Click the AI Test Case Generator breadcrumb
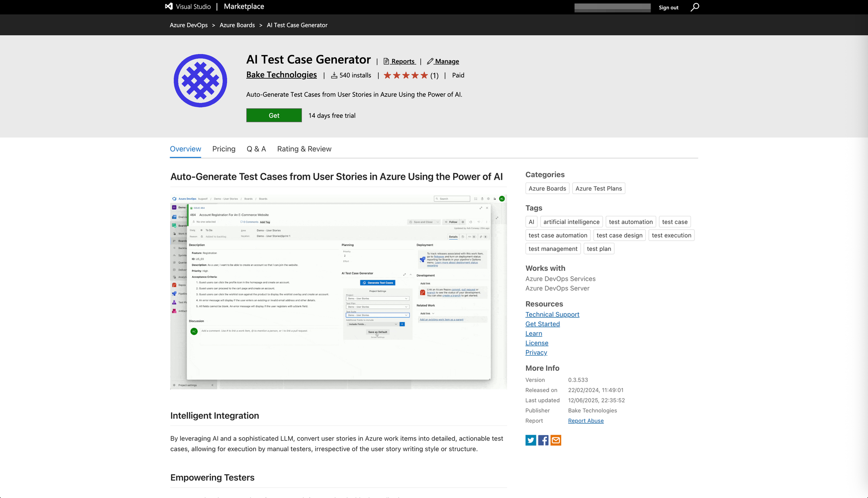This screenshot has width=868, height=498. [297, 25]
